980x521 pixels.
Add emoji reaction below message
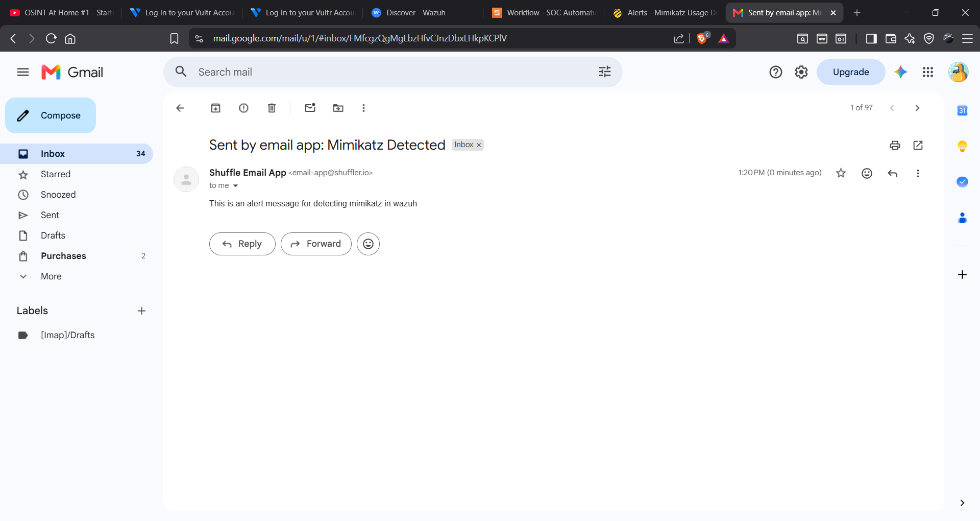click(x=368, y=244)
